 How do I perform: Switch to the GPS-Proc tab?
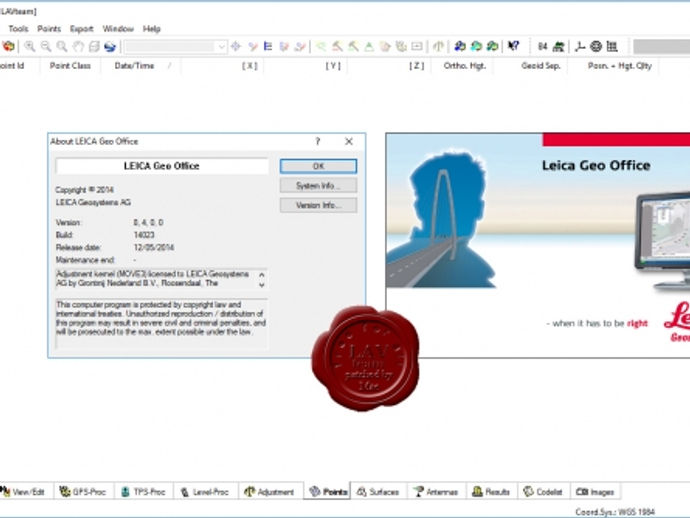click(84, 492)
